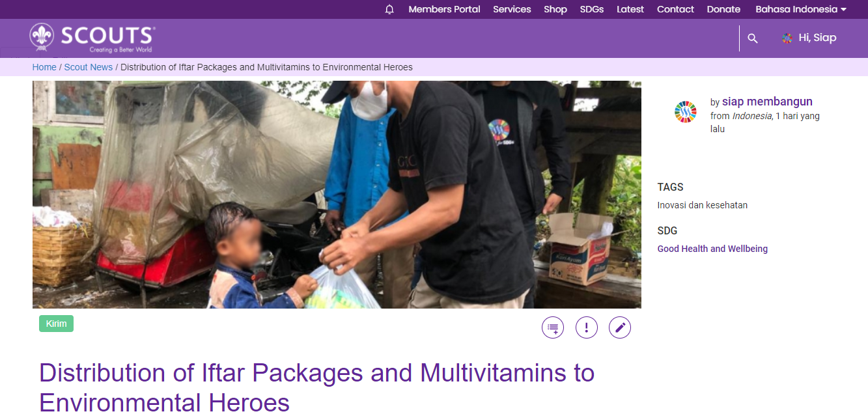
Task: Click the user avatar next to Hi, Siap
Action: pyautogui.click(x=787, y=38)
